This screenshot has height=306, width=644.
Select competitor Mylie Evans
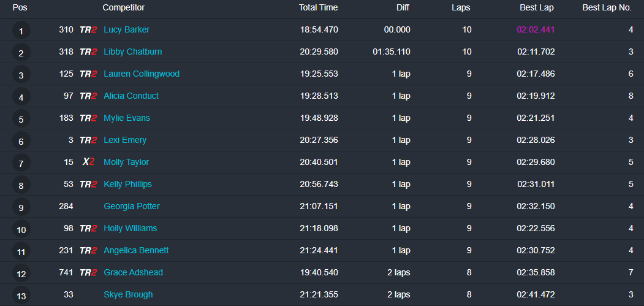(127, 118)
